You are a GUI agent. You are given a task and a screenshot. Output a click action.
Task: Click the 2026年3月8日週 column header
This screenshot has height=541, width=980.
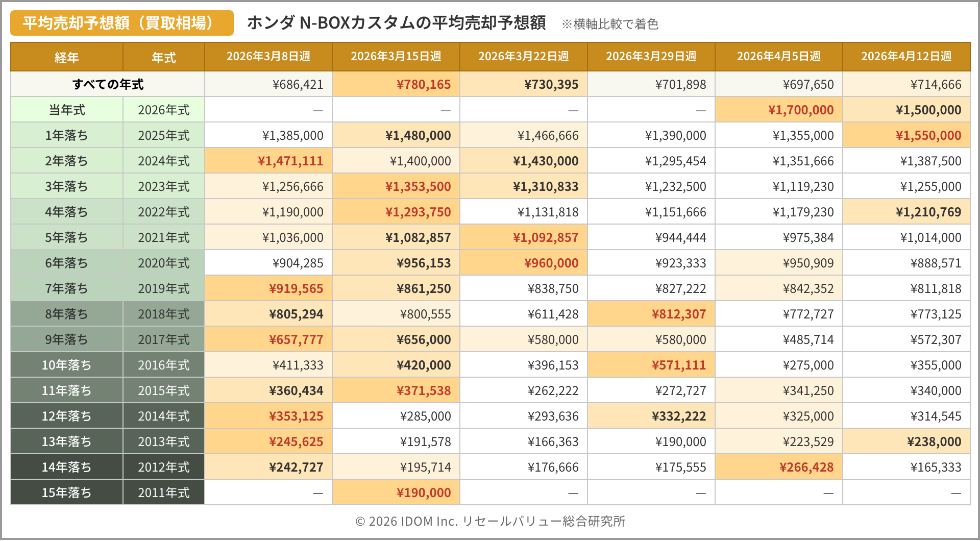point(268,57)
